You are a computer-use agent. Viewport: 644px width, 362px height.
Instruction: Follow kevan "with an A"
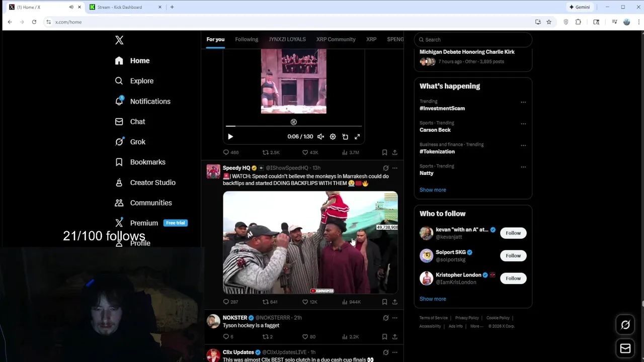[x=513, y=233]
